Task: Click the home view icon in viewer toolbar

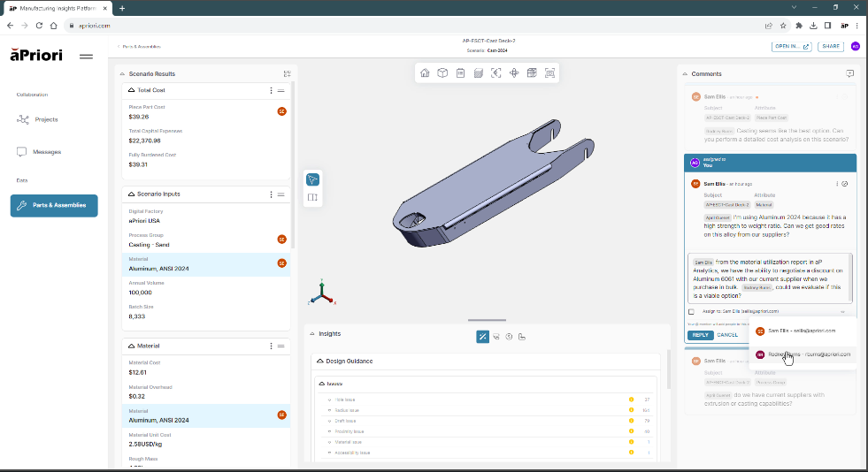Action: 426,73
